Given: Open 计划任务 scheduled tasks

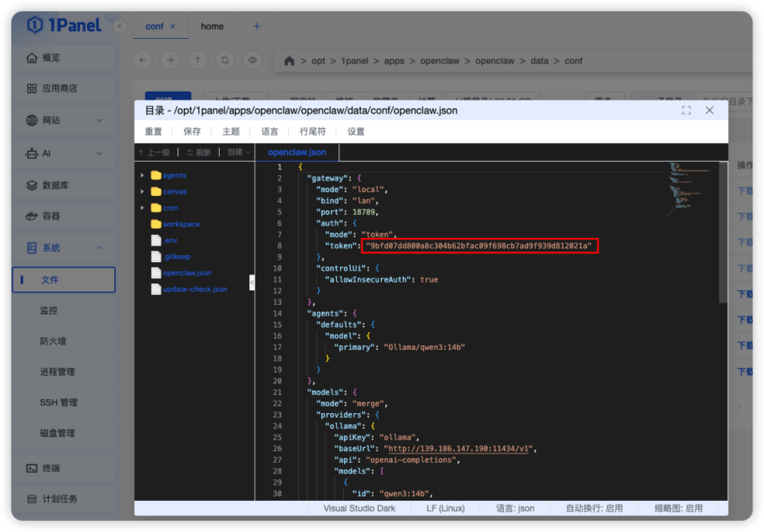Looking at the screenshot, I should click(64, 499).
